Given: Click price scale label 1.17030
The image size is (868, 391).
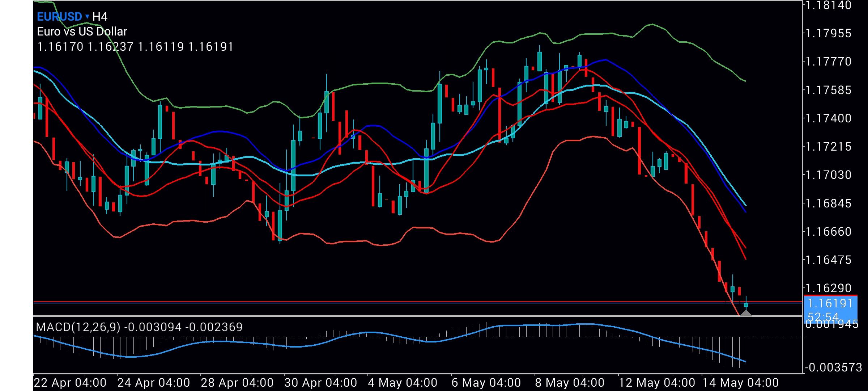Looking at the screenshot, I should click(828, 175).
